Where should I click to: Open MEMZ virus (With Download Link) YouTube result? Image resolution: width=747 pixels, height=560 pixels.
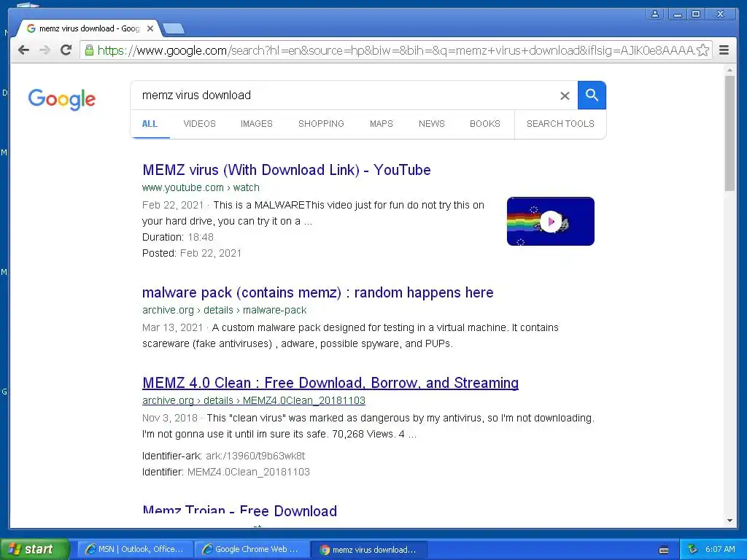coord(286,170)
